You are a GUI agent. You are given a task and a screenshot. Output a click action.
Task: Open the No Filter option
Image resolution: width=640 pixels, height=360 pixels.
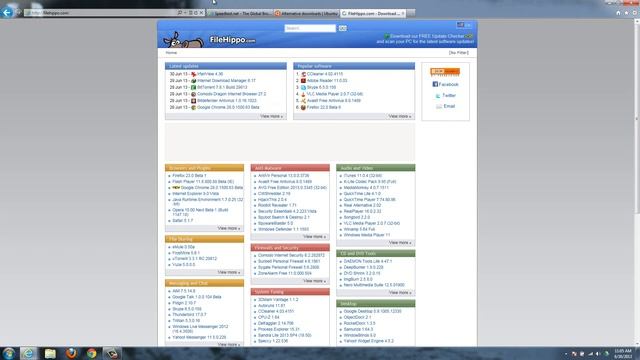tap(458, 53)
